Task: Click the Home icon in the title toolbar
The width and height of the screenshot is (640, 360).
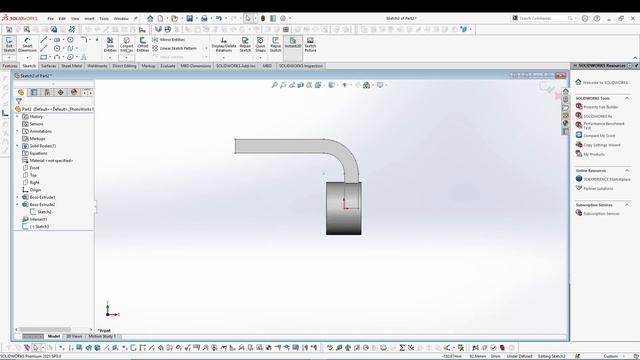Action: click(x=150, y=18)
